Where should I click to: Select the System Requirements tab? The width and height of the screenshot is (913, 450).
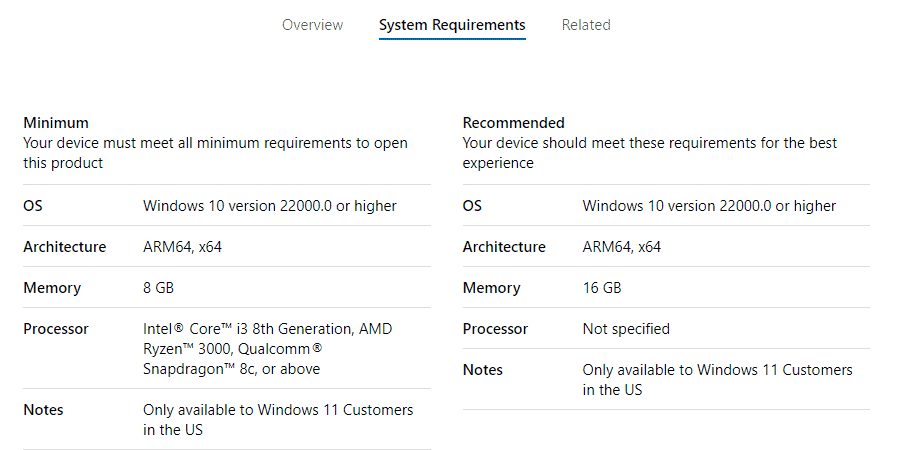pos(452,25)
